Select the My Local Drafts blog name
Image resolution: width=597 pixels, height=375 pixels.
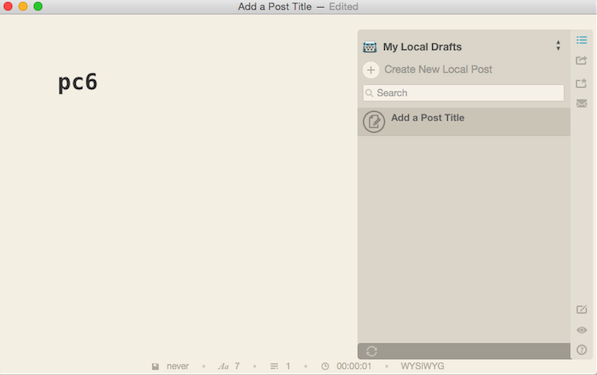coord(422,47)
